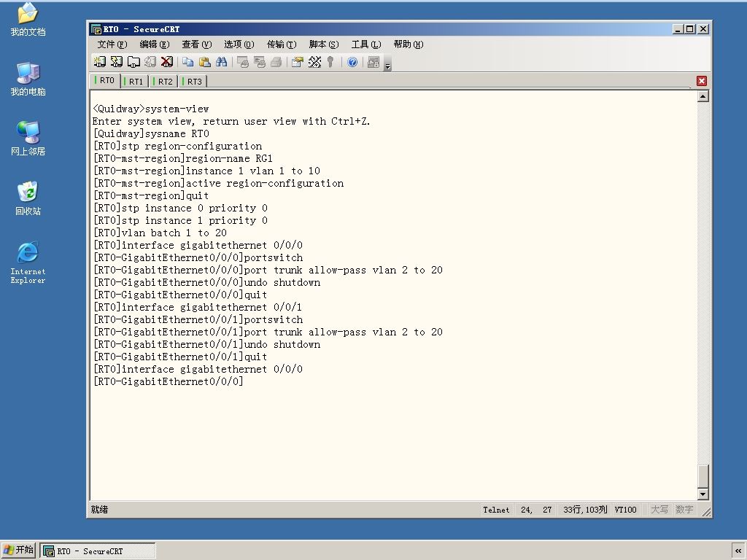Click the terminal scrollbar down arrow
Image resolution: width=747 pixels, height=560 pixels.
coord(703,494)
